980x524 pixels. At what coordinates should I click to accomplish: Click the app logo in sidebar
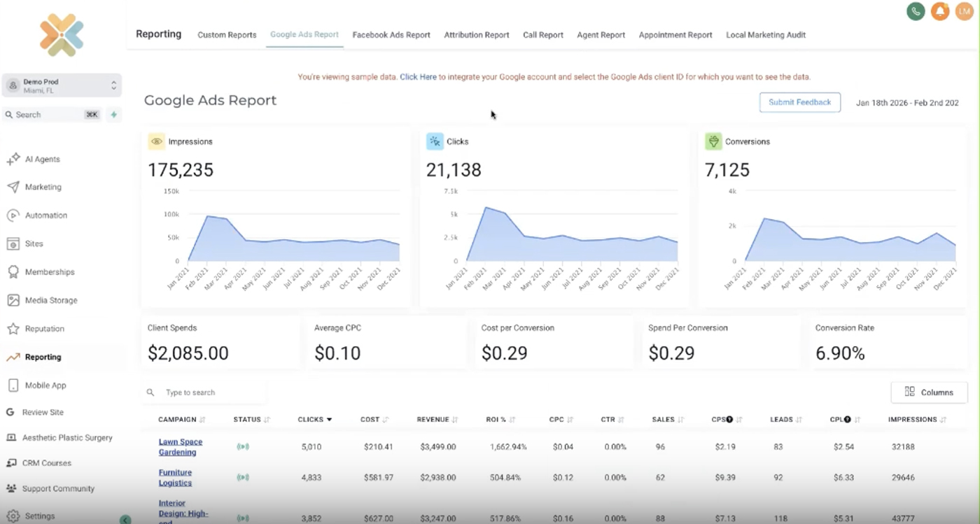pos(62,35)
